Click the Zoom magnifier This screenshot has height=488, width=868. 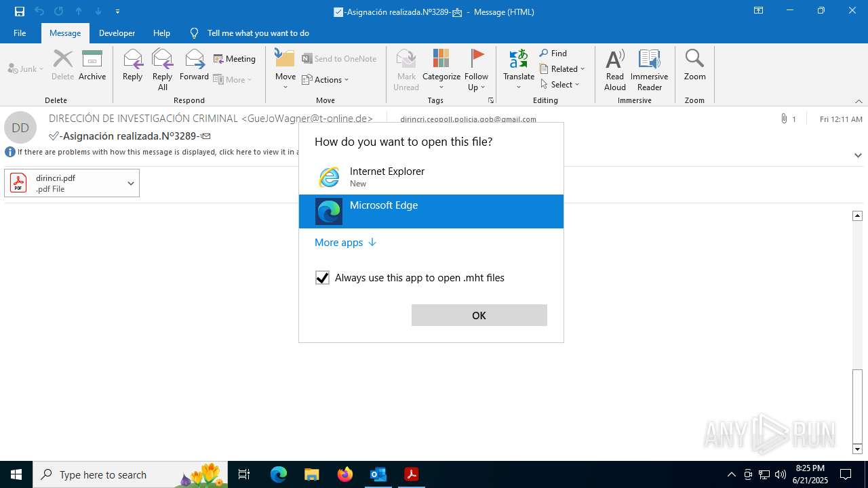[x=694, y=65]
